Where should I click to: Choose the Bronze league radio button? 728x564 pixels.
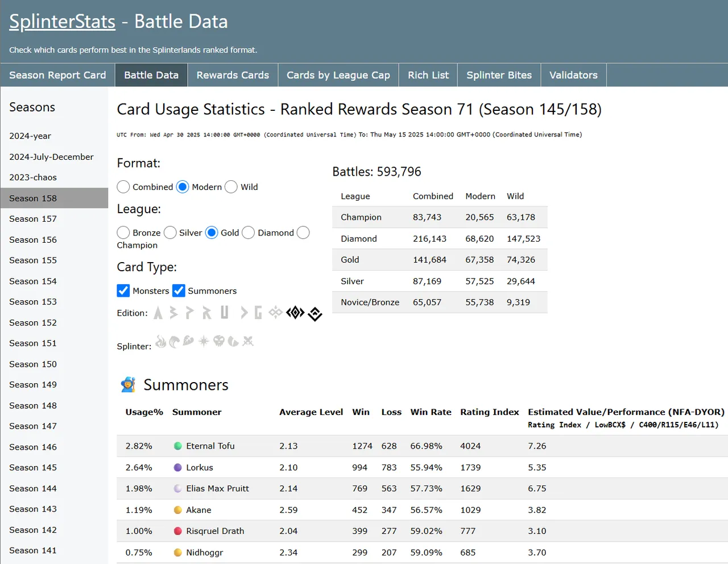pyautogui.click(x=123, y=233)
